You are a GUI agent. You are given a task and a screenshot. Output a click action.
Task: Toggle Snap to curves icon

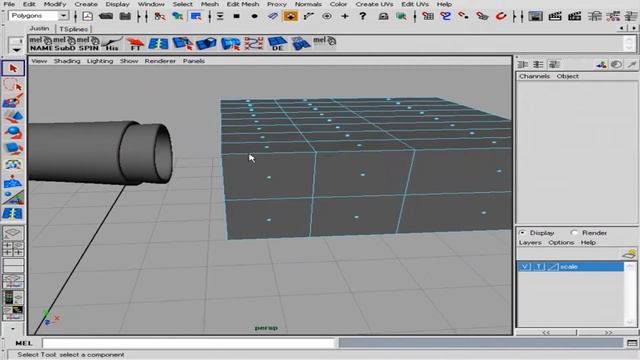(x=446, y=16)
